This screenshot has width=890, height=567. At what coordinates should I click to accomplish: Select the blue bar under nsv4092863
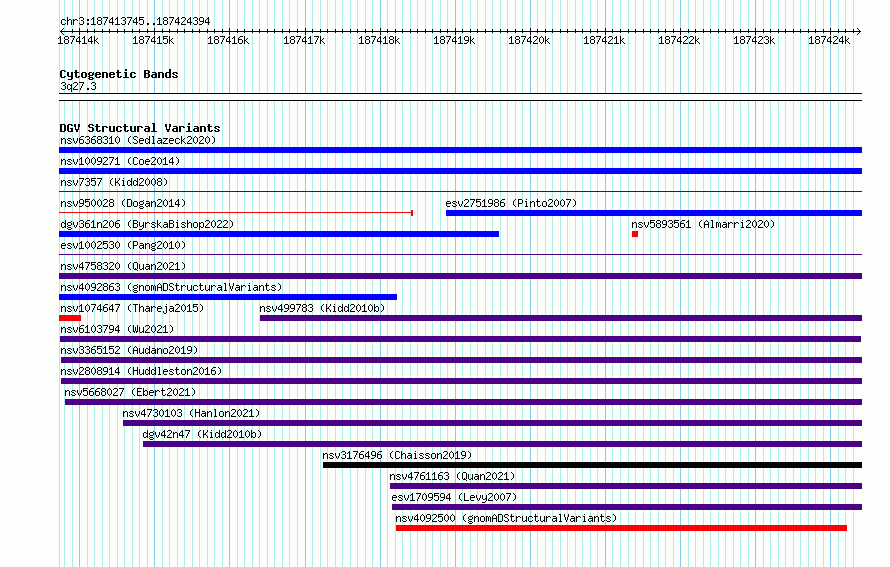pyautogui.click(x=228, y=297)
